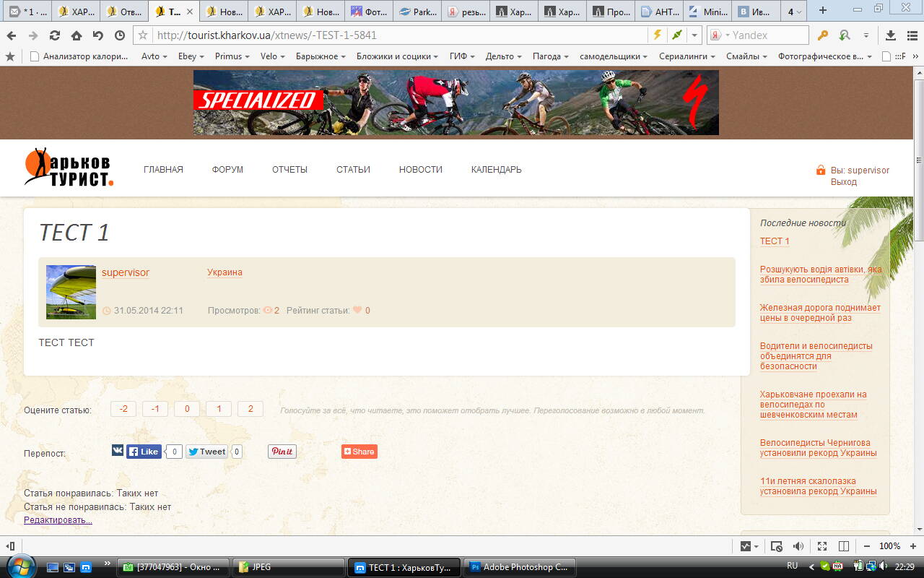
Task: Click the bookmark star in address bar
Action: (x=143, y=35)
